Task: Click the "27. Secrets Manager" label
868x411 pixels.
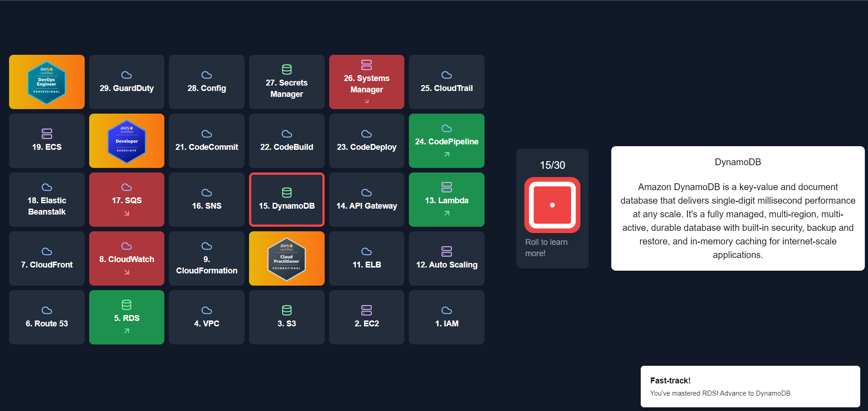Action: pos(287,88)
